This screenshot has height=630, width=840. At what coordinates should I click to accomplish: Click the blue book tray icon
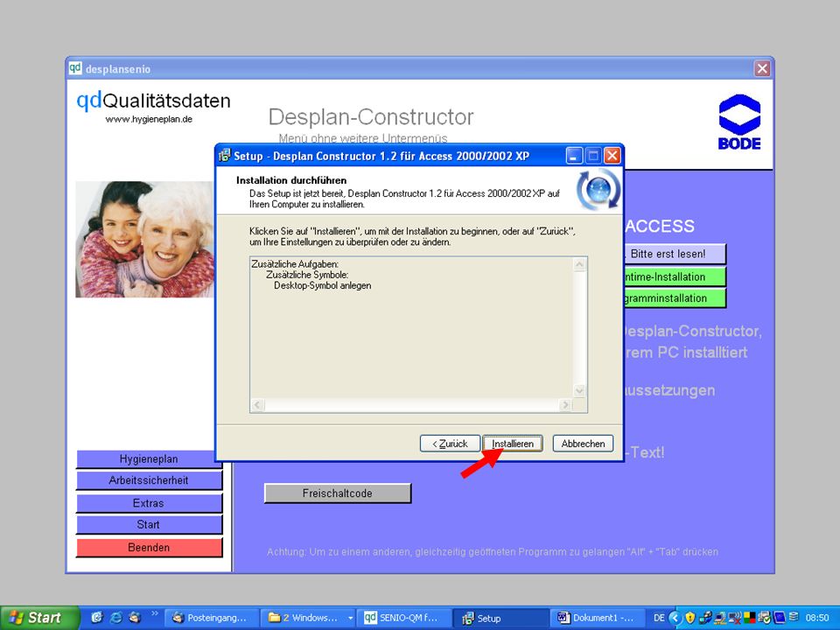[x=779, y=618]
